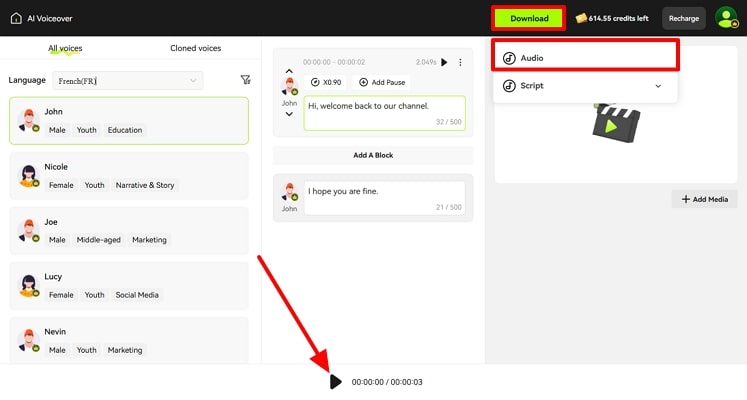747x400 pixels.
Task: Move first block up with chevron
Action: [x=289, y=71]
